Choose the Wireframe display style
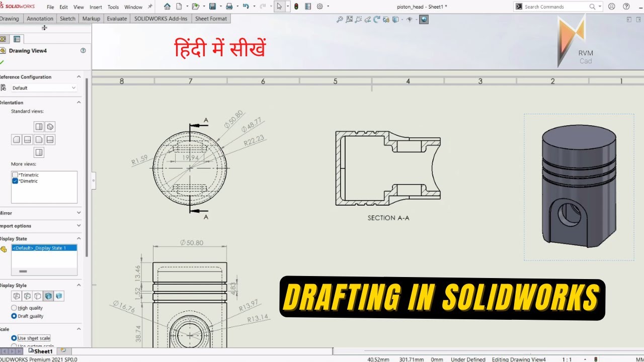The width and height of the screenshot is (644, 362). (17, 296)
